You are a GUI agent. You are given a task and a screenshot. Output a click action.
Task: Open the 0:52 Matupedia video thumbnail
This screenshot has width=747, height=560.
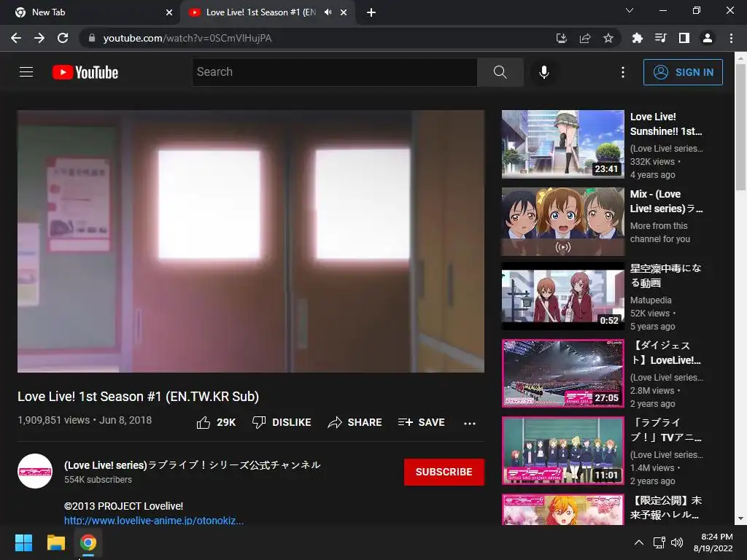562,296
